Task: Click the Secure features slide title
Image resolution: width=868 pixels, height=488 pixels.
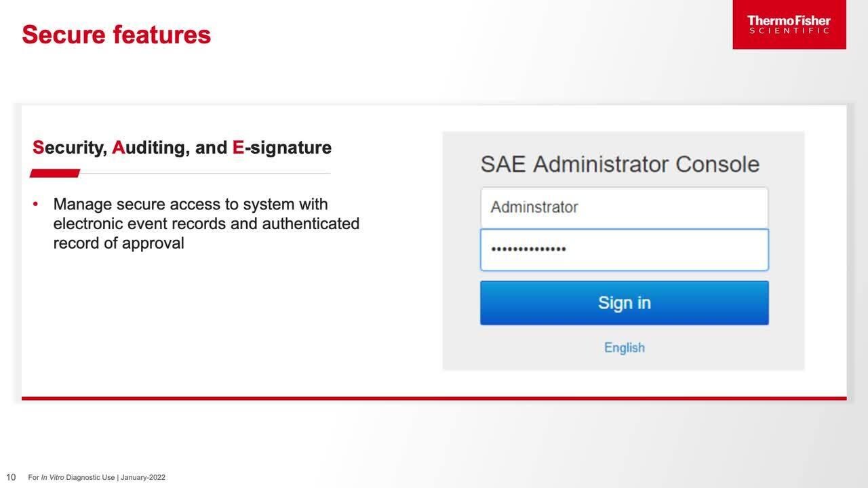Action: coord(116,35)
